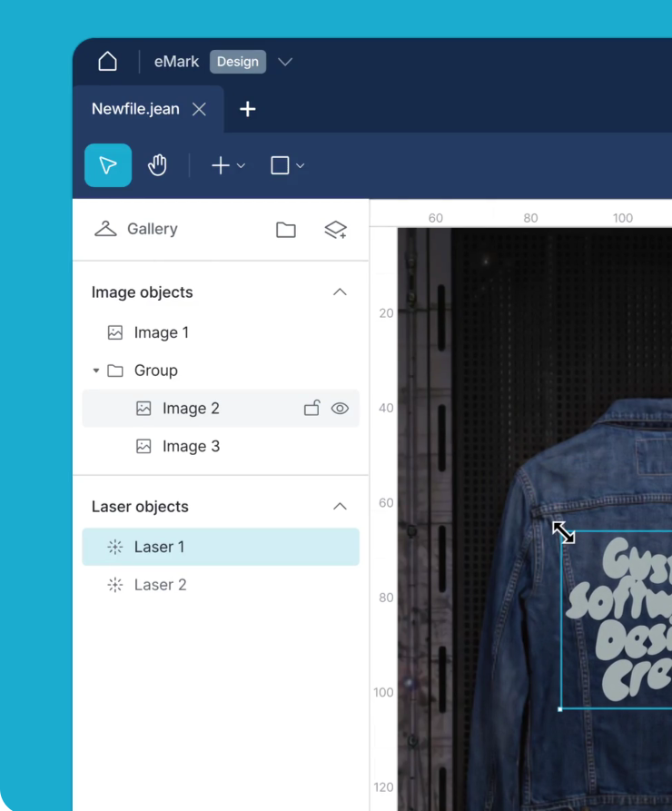Select the Image 3 layer
Viewport: 672px width, 811px height.
(221, 446)
